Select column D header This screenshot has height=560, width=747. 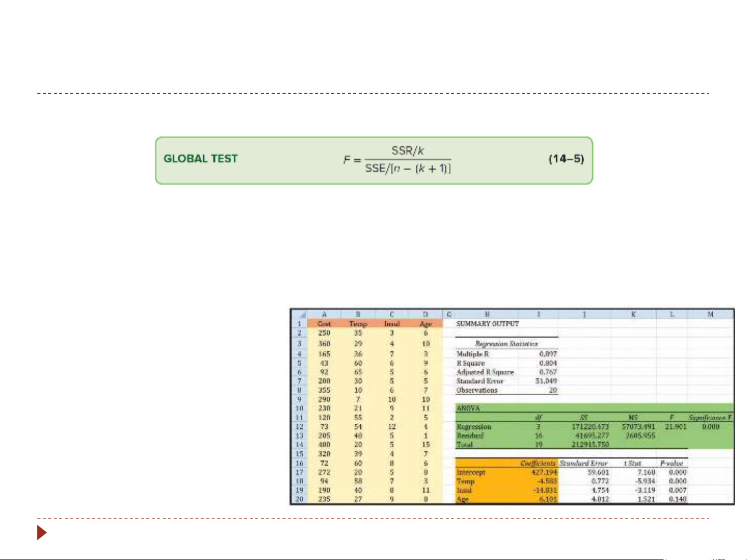(426, 314)
